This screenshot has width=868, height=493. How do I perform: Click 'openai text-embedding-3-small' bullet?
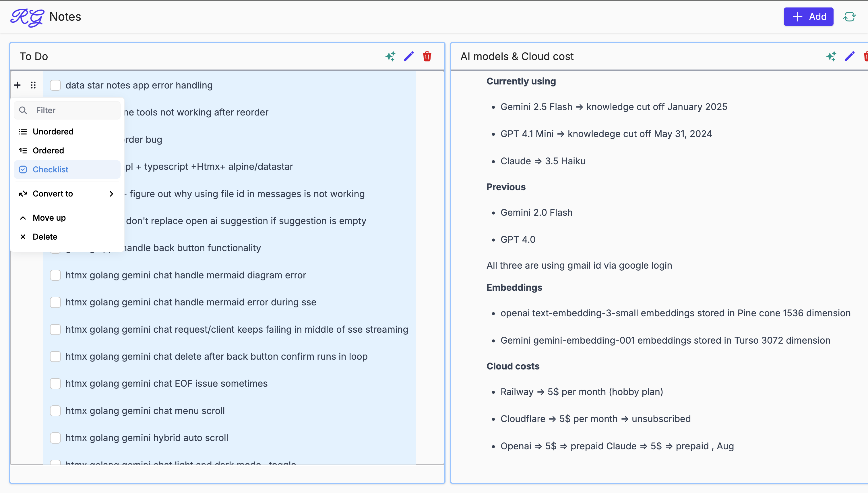[675, 313]
